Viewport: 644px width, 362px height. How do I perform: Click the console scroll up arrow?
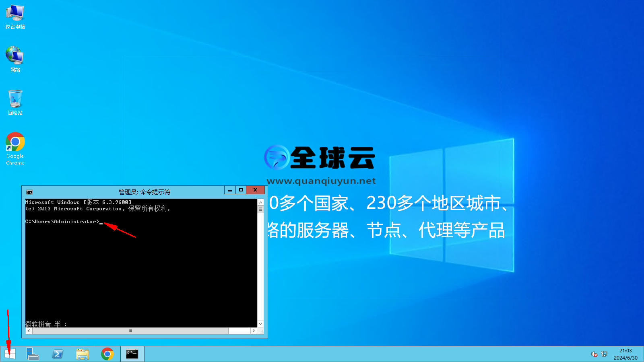[260, 202]
